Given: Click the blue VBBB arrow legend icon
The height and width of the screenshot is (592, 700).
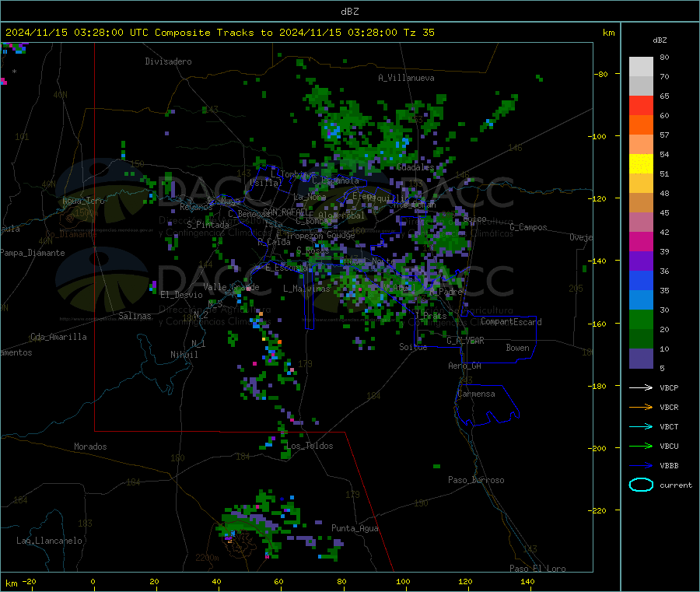Looking at the screenshot, I should (641, 466).
